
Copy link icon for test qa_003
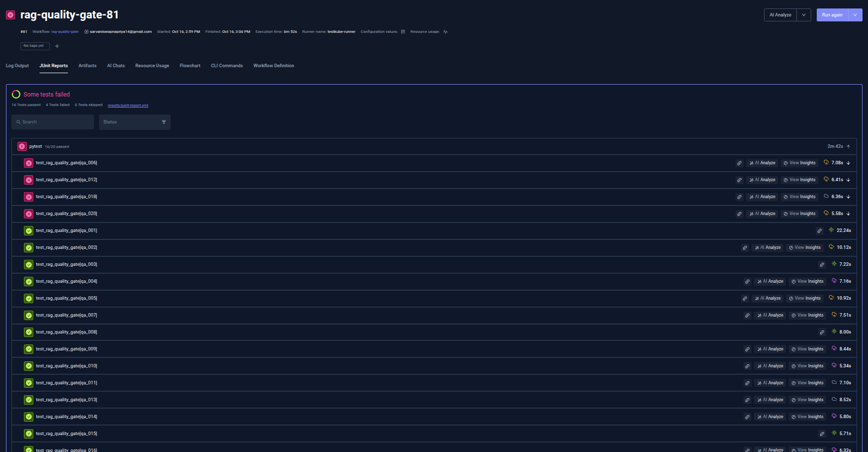pyautogui.click(x=822, y=264)
